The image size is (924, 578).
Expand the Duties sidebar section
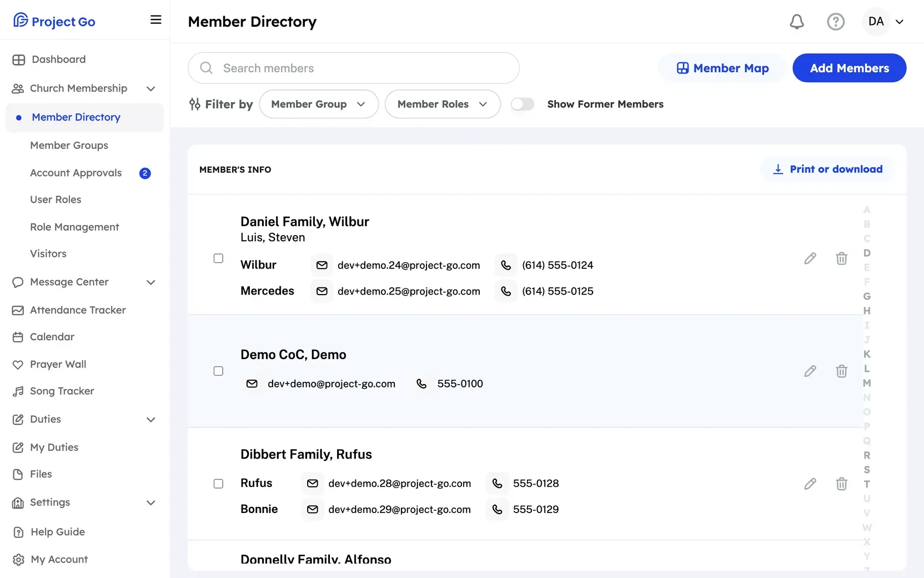pos(150,420)
